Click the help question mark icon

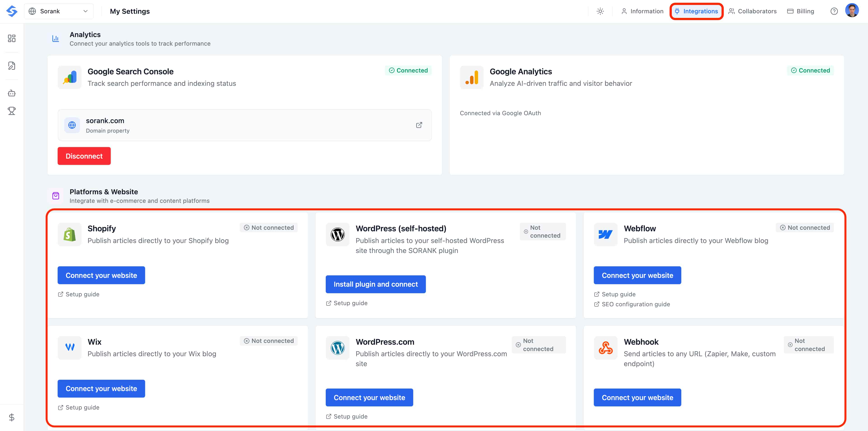click(834, 11)
